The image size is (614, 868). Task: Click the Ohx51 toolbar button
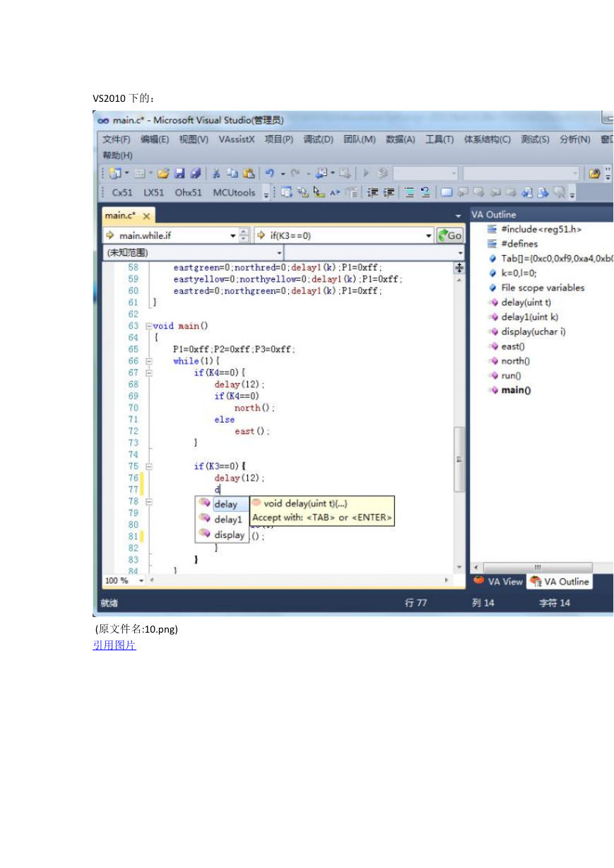[189, 192]
